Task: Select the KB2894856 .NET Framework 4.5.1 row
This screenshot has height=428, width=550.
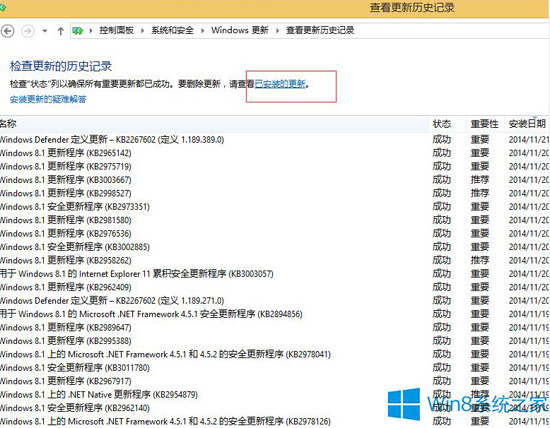Action: tap(275, 314)
